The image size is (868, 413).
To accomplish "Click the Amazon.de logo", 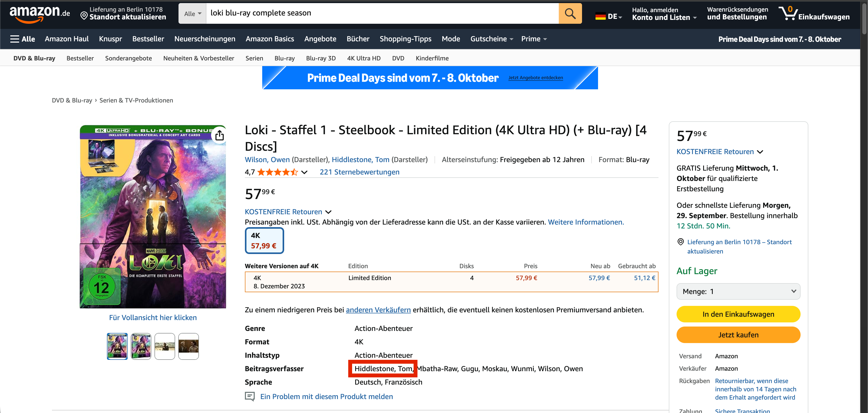I will coord(40,14).
